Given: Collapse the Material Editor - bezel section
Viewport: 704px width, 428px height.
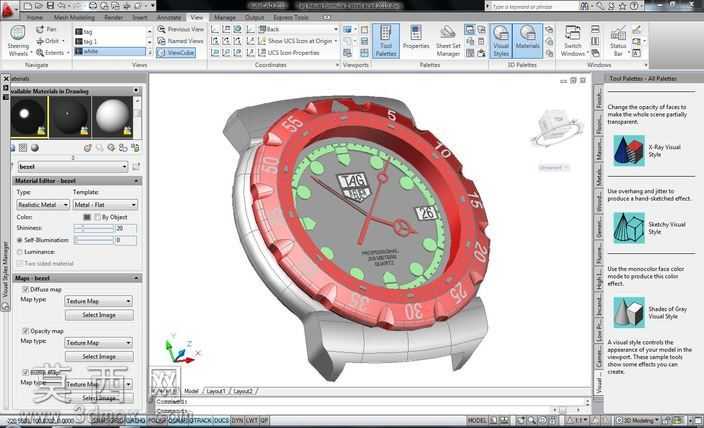Looking at the screenshot, I should coord(136,181).
